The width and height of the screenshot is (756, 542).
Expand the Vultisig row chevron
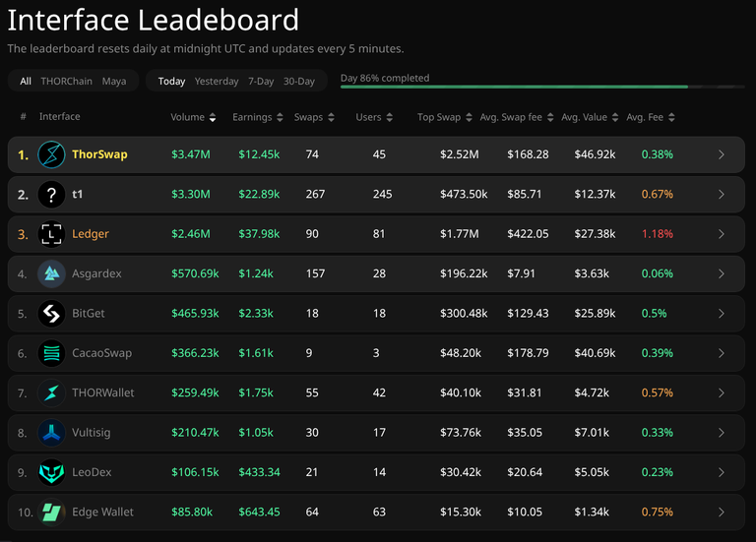coord(722,433)
